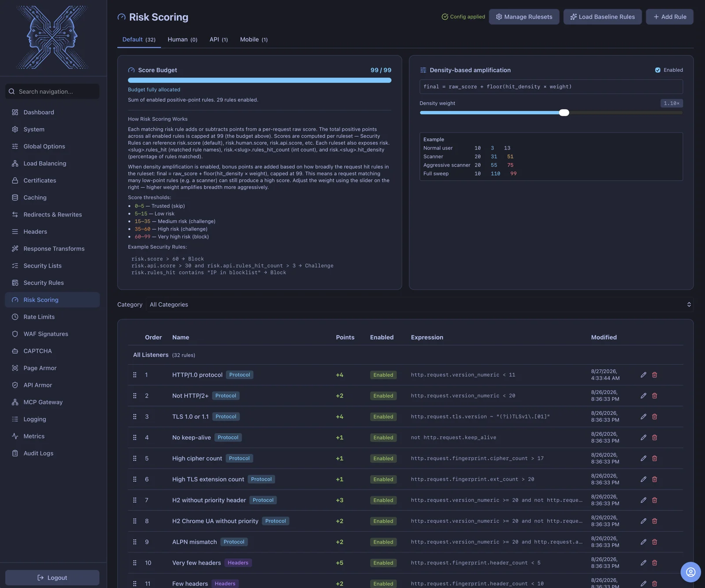Open Caching section
The height and width of the screenshot is (588, 705).
pos(52,197)
